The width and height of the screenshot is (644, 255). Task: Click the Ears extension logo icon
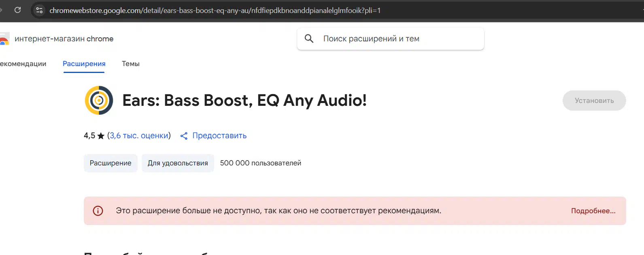pos(99,100)
